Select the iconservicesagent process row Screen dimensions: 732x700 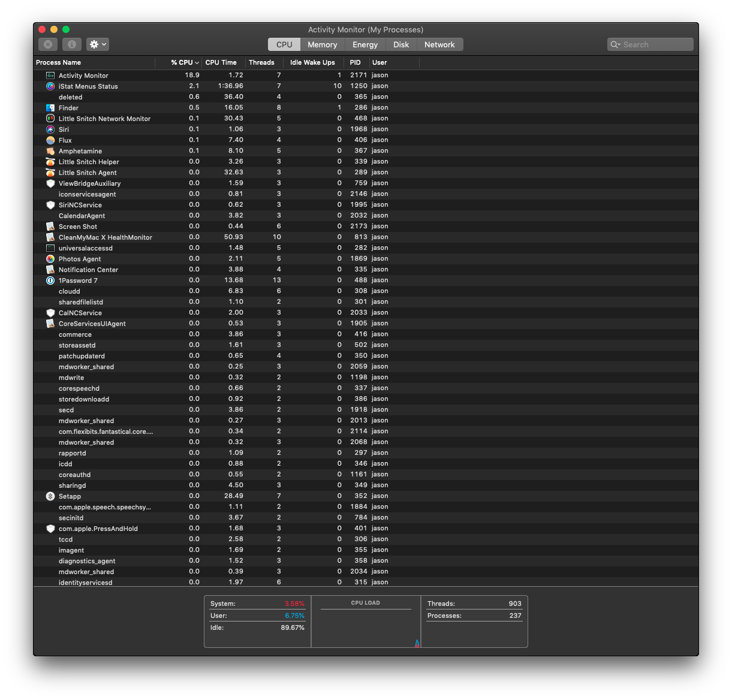(366, 194)
